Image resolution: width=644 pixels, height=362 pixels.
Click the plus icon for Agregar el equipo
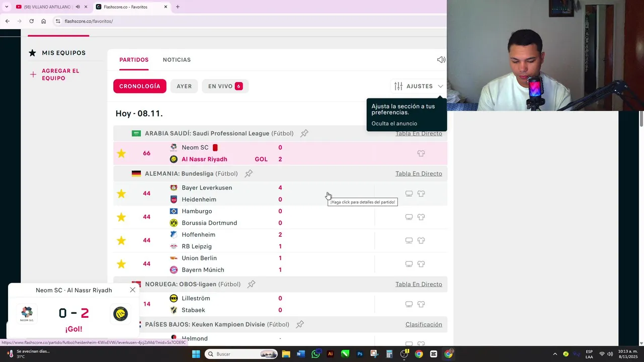[x=33, y=74]
